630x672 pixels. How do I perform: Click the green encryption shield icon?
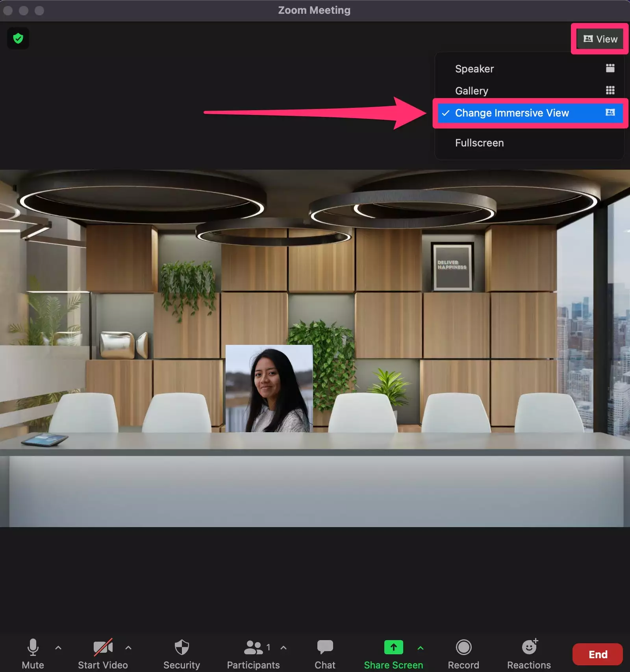tap(18, 39)
